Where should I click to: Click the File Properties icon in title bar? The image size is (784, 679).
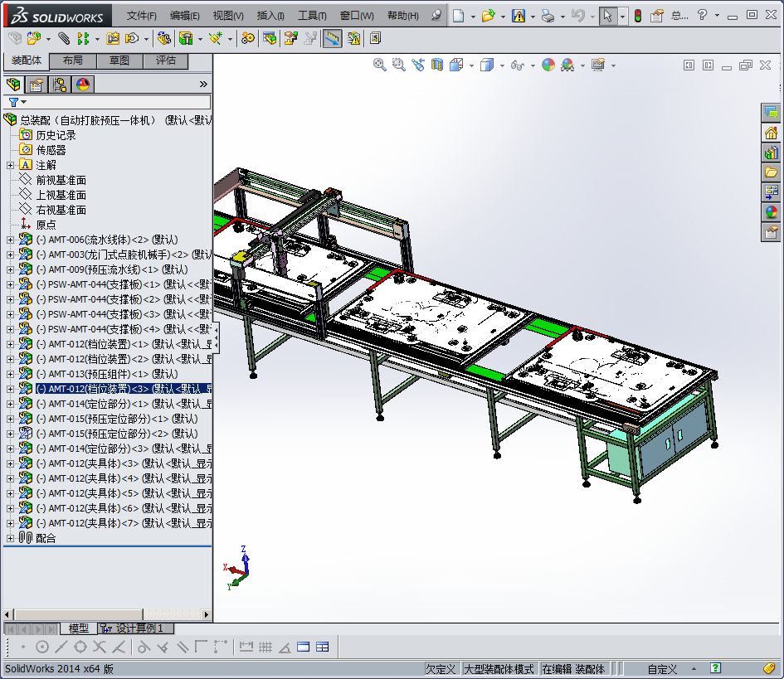click(x=657, y=16)
